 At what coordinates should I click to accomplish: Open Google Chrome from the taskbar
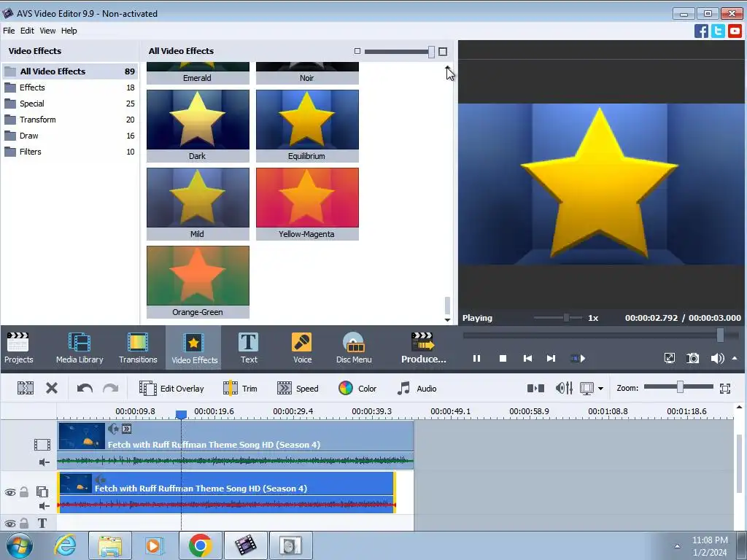coord(200,545)
